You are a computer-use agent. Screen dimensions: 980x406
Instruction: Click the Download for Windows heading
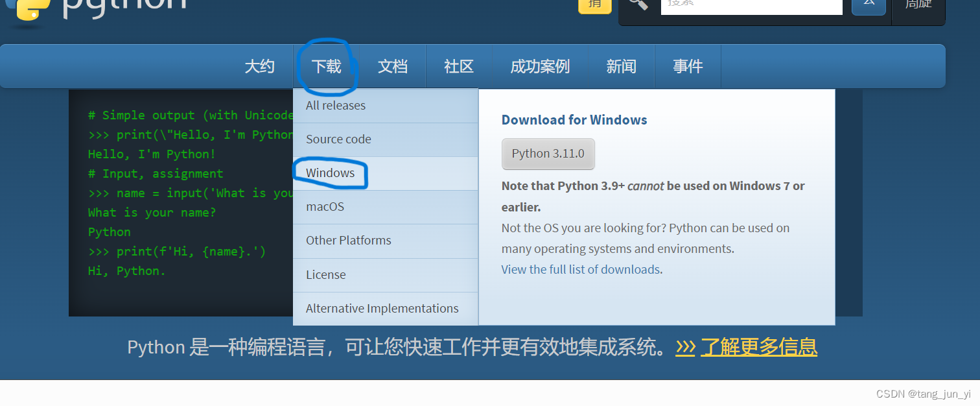[x=574, y=120]
